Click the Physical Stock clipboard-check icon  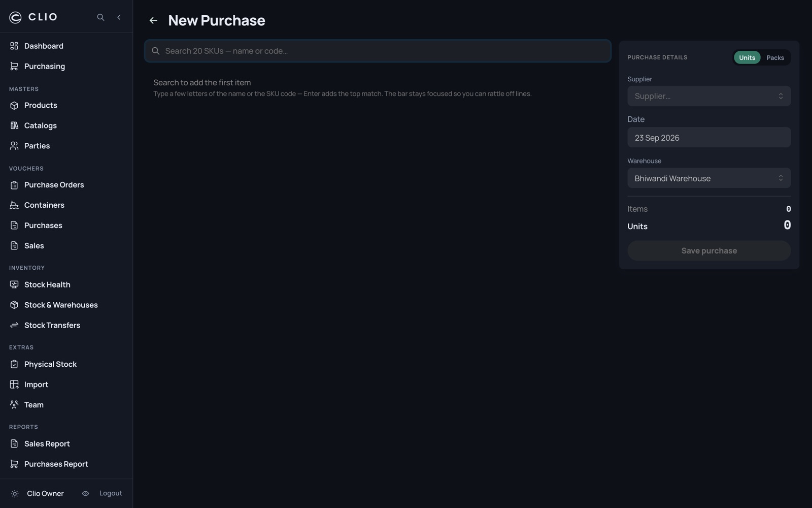pyautogui.click(x=14, y=365)
